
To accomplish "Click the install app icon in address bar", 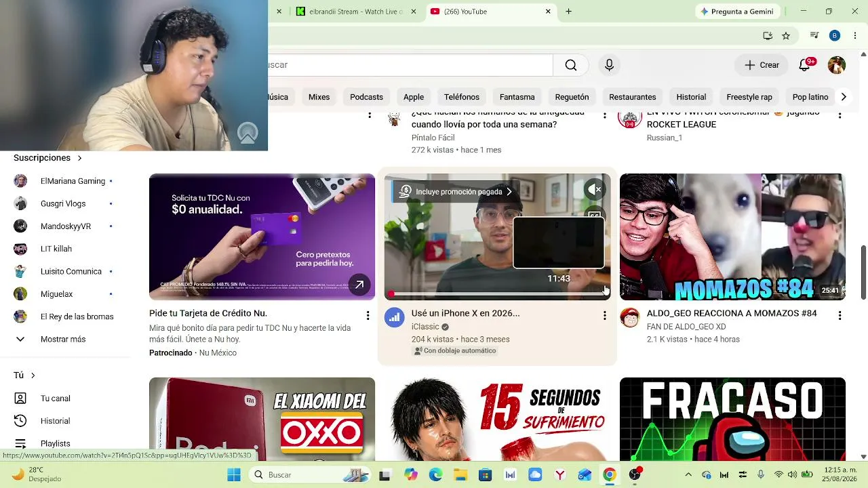I will (768, 36).
